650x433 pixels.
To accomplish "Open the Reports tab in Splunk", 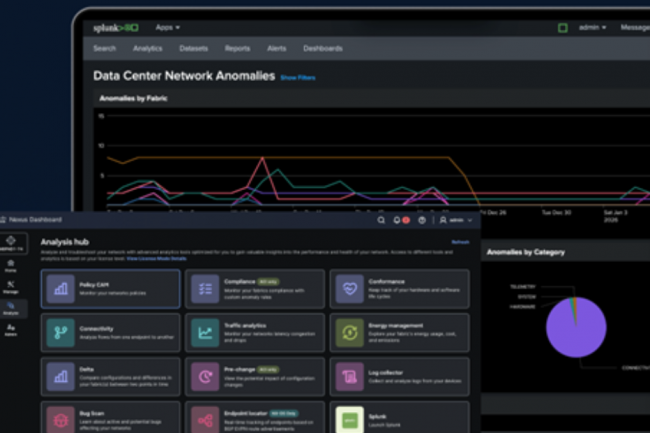I will coord(237,48).
